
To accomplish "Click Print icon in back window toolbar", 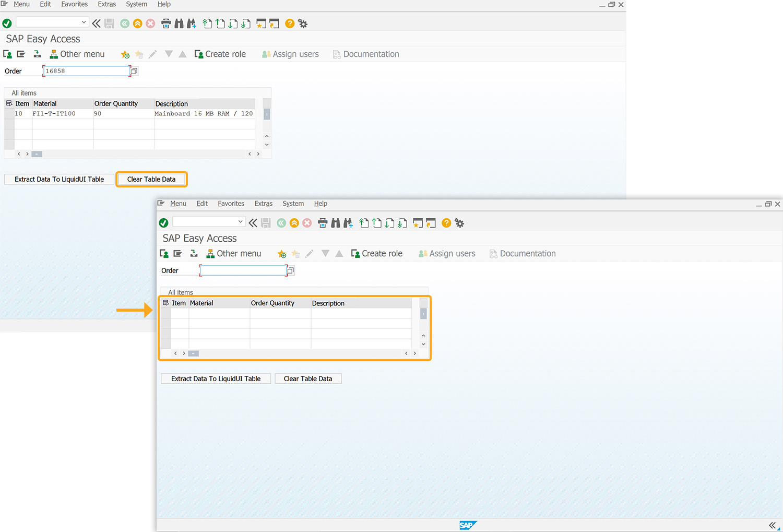I will point(166,23).
